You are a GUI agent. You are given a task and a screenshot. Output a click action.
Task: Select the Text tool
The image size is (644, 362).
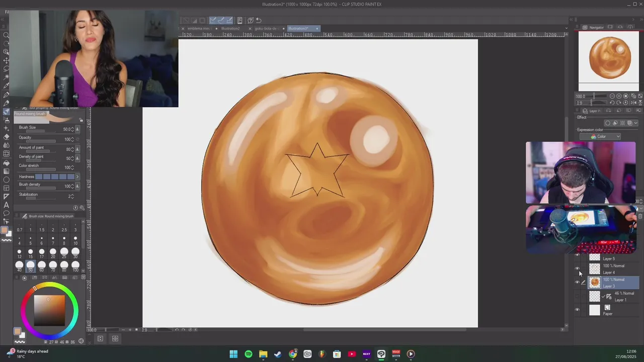6,205
